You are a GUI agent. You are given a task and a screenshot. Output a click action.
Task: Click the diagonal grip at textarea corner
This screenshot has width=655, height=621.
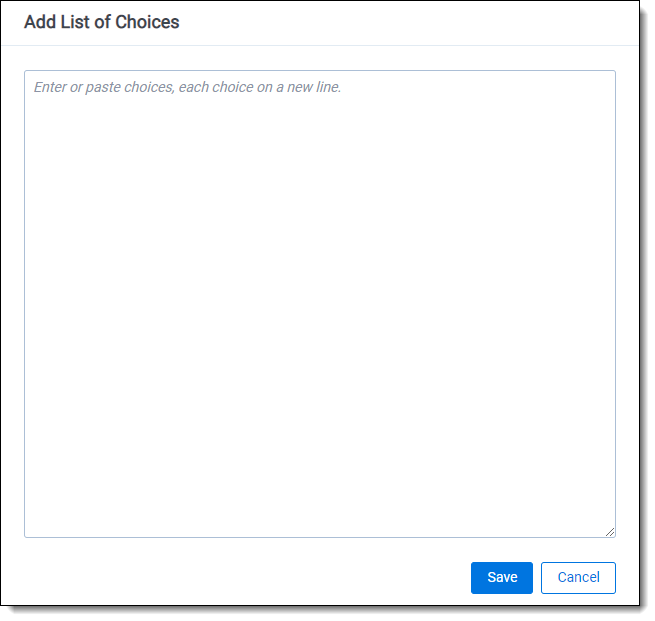609,531
